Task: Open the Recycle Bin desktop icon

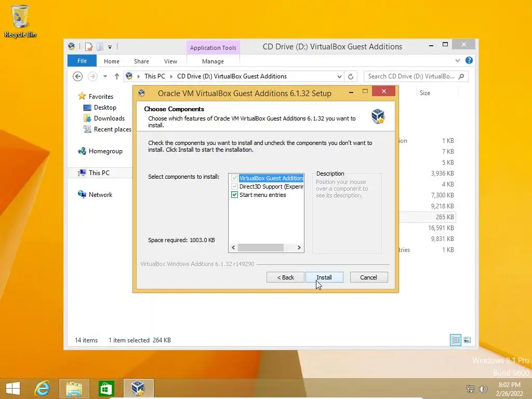Action: (x=20, y=21)
